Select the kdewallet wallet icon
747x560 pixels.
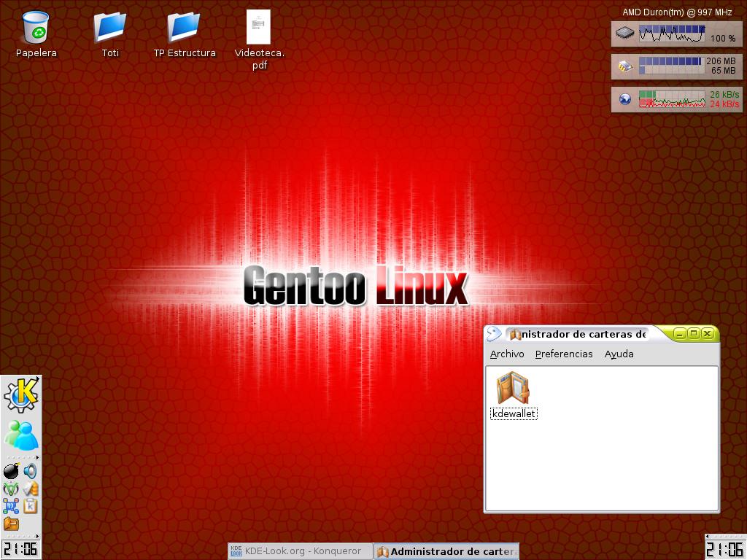click(513, 395)
